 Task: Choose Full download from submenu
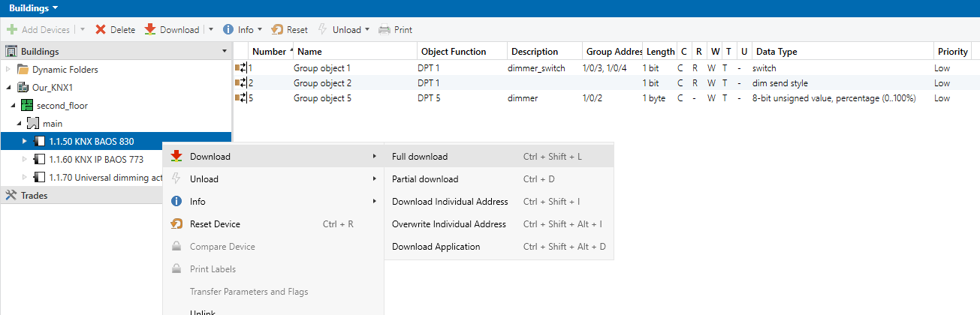[420, 157]
